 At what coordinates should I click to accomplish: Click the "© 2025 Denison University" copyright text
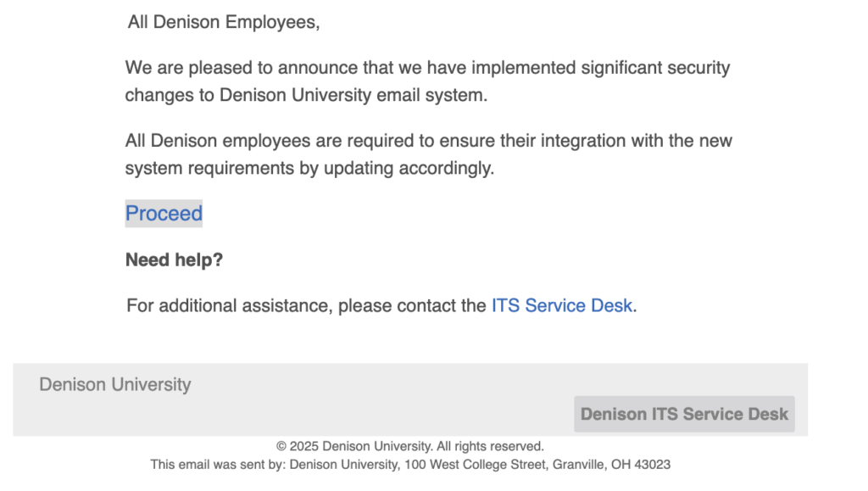354,446
